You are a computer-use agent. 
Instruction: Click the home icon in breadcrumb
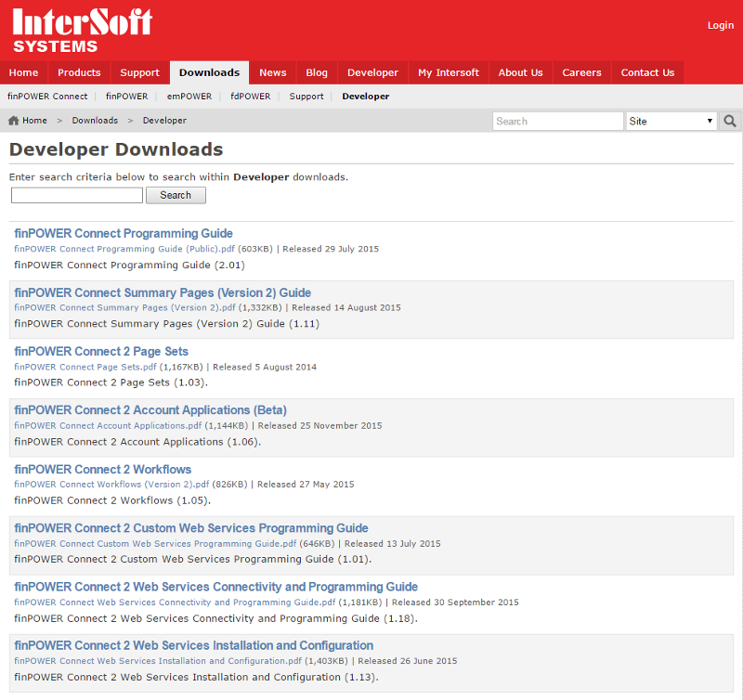(x=13, y=121)
